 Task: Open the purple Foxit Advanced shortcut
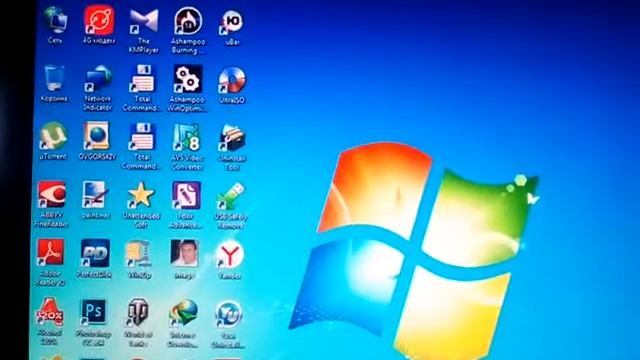[186, 196]
